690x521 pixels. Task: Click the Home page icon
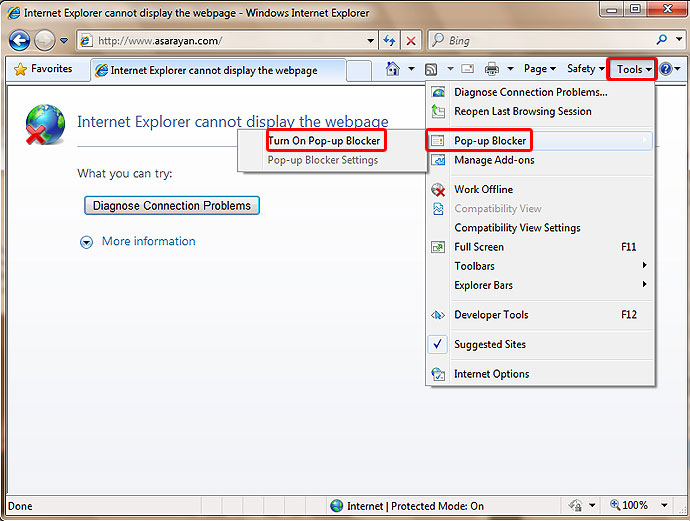(x=393, y=69)
